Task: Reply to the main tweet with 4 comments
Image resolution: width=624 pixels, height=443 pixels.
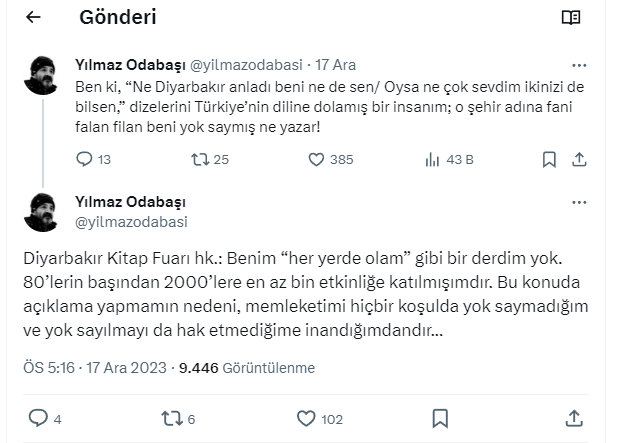Action: (x=37, y=417)
